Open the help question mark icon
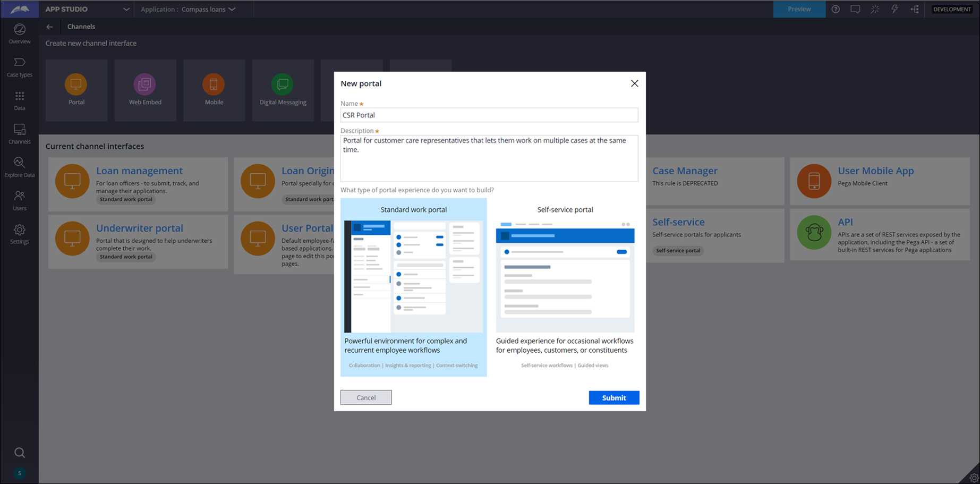This screenshot has width=980, height=484. click(x=836, y=9)
